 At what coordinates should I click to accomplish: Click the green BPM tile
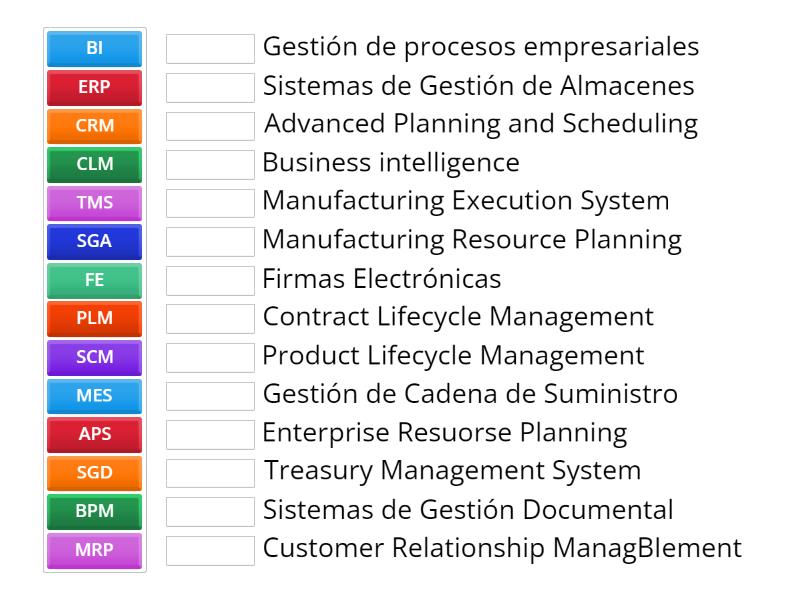point(95,511)
